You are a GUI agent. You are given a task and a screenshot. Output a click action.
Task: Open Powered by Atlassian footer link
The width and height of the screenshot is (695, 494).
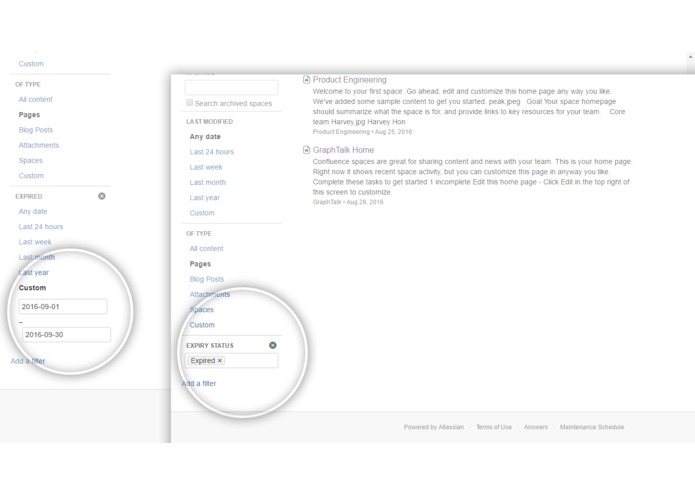(433, 427)
